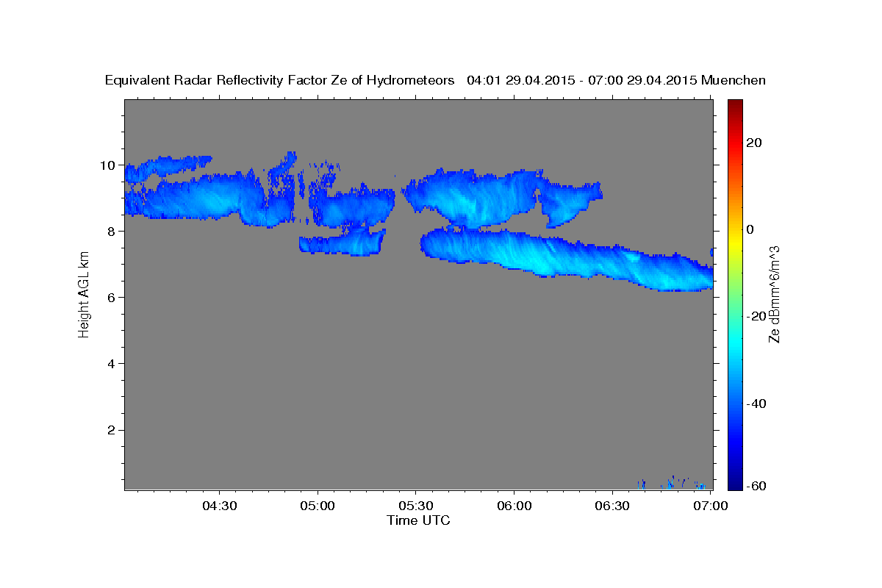Click the '05:00' time tick label

click(318, 506)
